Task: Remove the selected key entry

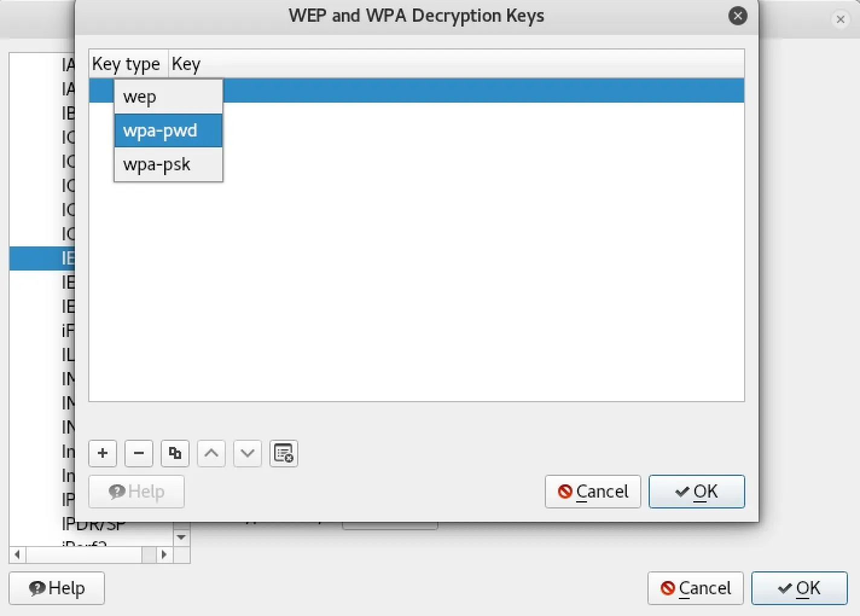Action: click(139, 453)
